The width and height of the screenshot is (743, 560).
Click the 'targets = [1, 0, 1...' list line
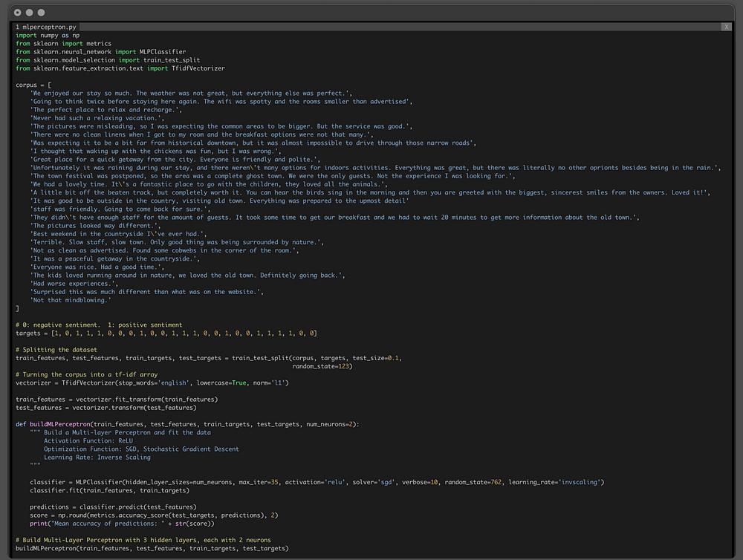[x=166, y=333]
